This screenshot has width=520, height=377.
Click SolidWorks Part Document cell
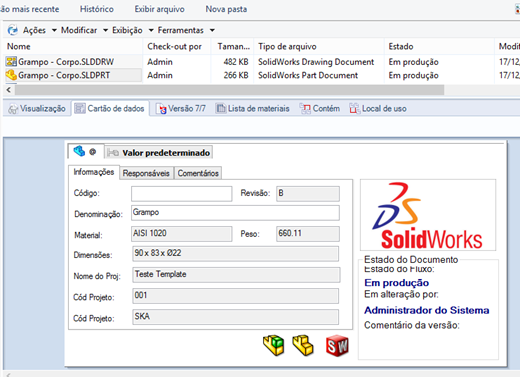tap(308, 75)
